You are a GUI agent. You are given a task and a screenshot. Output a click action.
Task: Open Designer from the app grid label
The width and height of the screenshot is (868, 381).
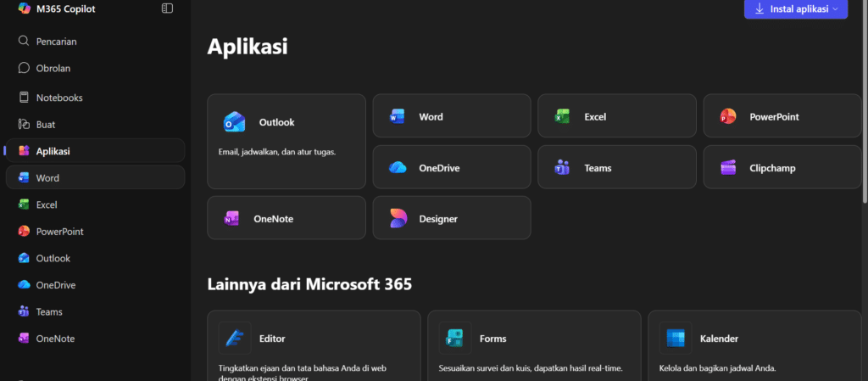438,219
